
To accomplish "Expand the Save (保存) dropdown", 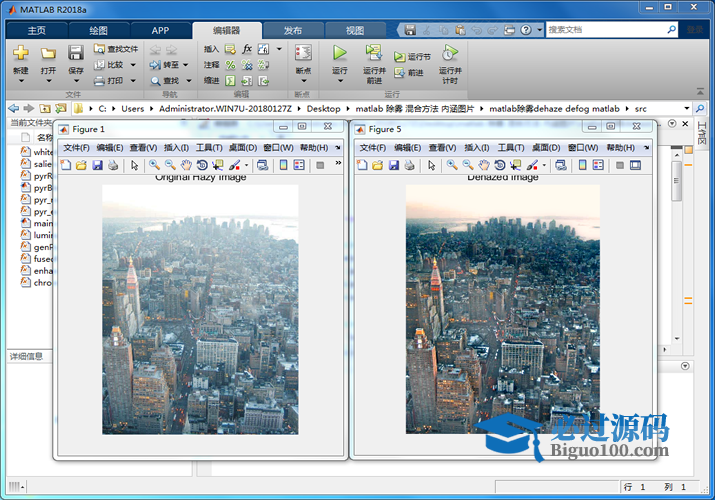I will pyautogui.click(x=76, y=71).
